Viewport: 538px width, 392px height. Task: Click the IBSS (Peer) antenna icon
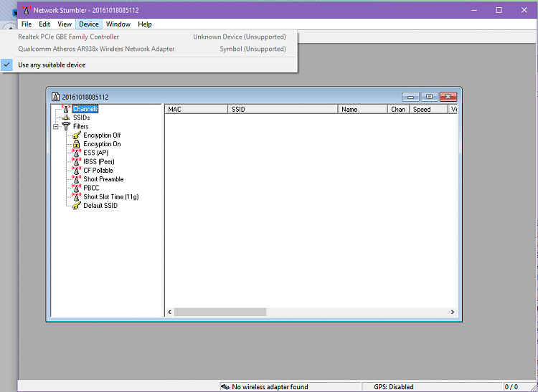click(77, 162)
